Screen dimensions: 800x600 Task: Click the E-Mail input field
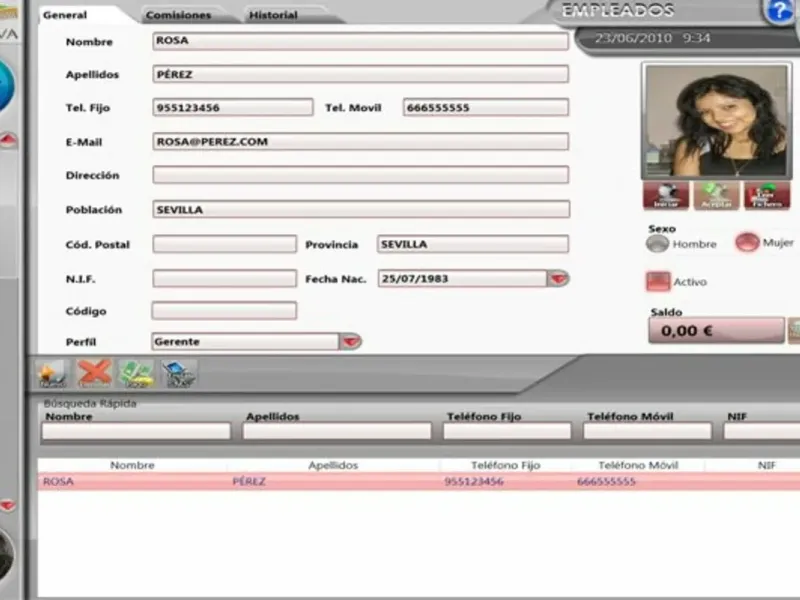click(x=360, y=141)
